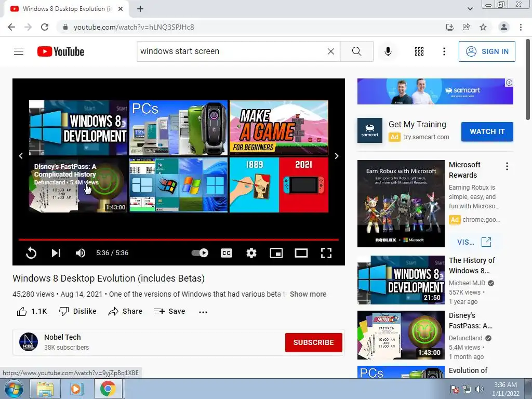Toggle closed captions (CC)

coord(227,253)
